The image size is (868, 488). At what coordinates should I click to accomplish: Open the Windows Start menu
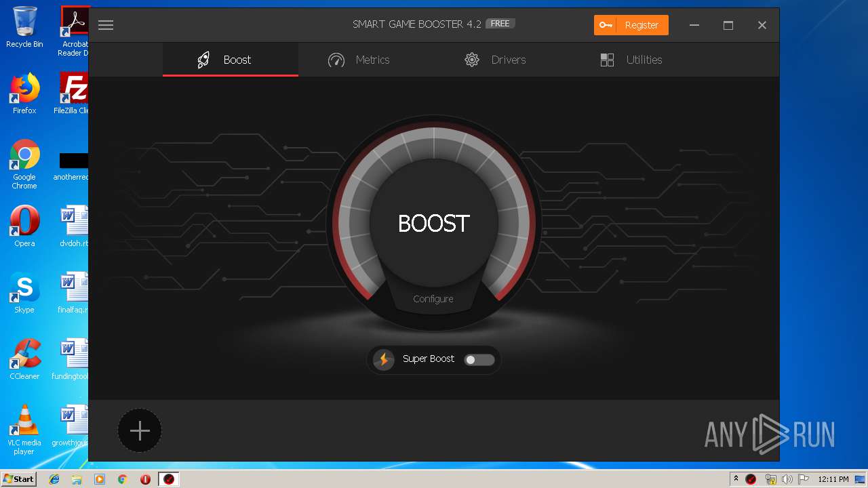pos(18,479)
